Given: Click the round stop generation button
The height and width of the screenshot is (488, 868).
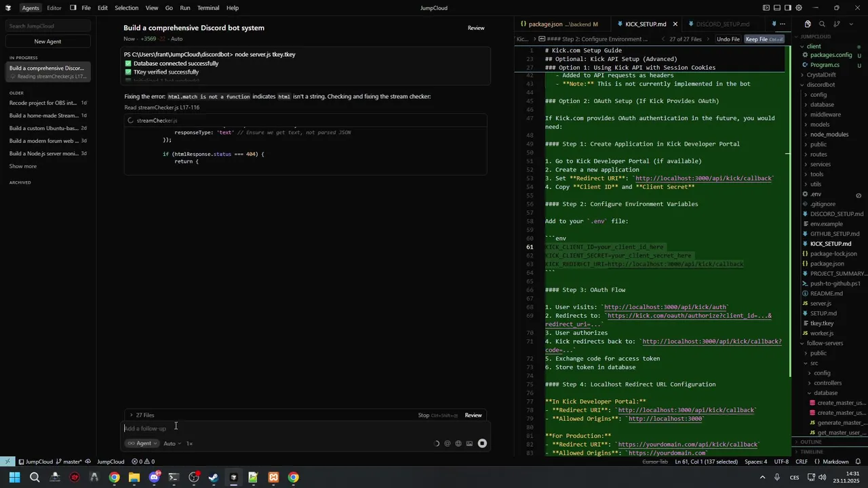Looking at the screenshot, I should (x=482, y=443).
